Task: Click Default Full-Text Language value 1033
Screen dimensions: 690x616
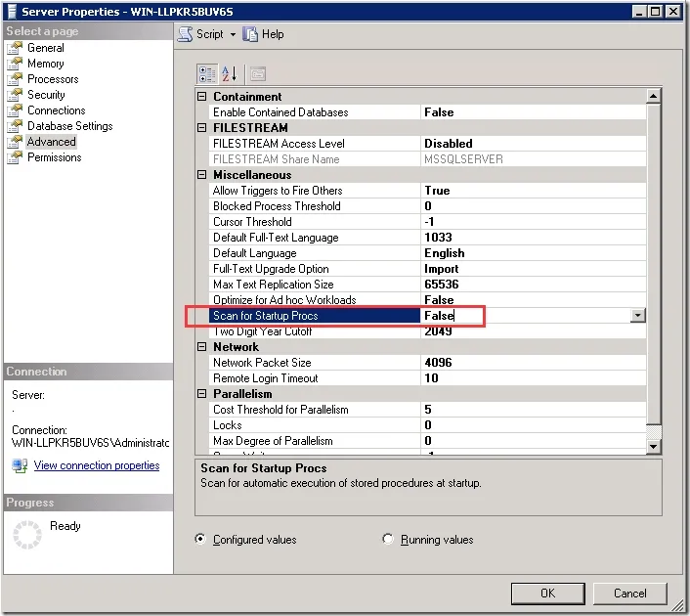Action: pyautogui.click(x=438, y=238)
